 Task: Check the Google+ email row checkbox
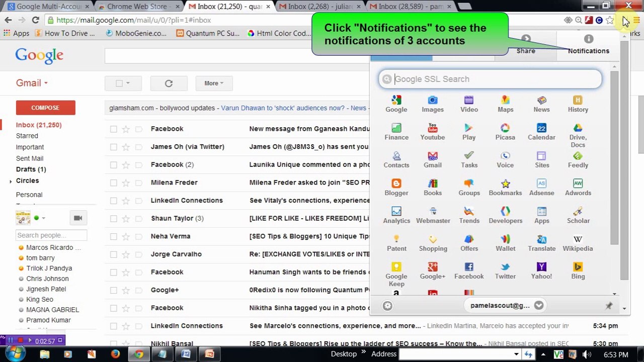114,290
